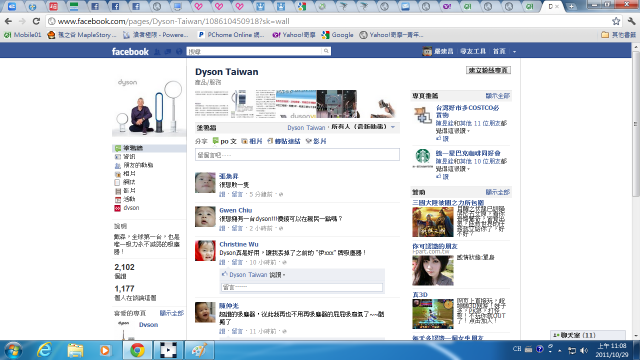Open Gwen Chiu's avatar thumbnail
Image resolution: width=640 pixels, height=360 pixels.
[205, 216]
